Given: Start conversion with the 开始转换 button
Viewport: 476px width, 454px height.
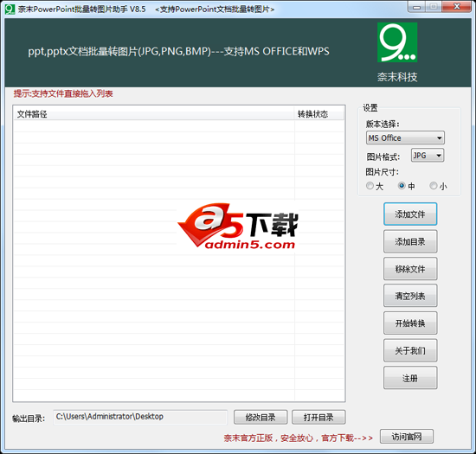Looking at the screenshot, I should 410,323.
